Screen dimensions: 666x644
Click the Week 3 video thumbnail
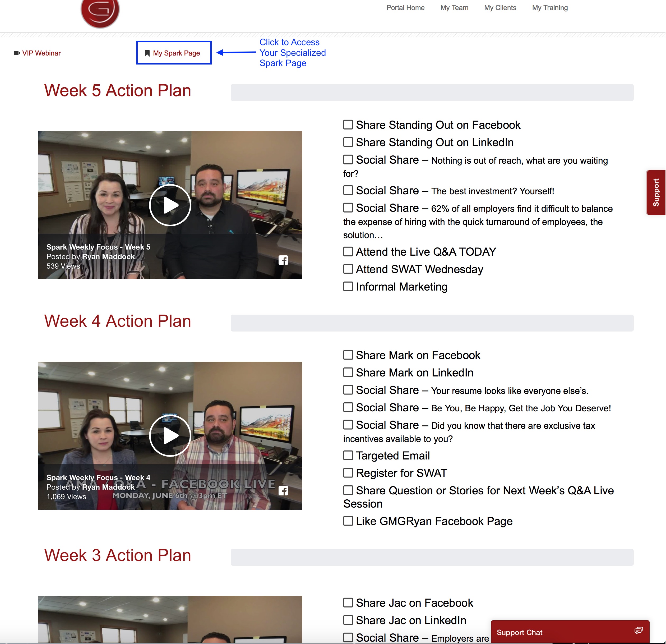(170, 619)
